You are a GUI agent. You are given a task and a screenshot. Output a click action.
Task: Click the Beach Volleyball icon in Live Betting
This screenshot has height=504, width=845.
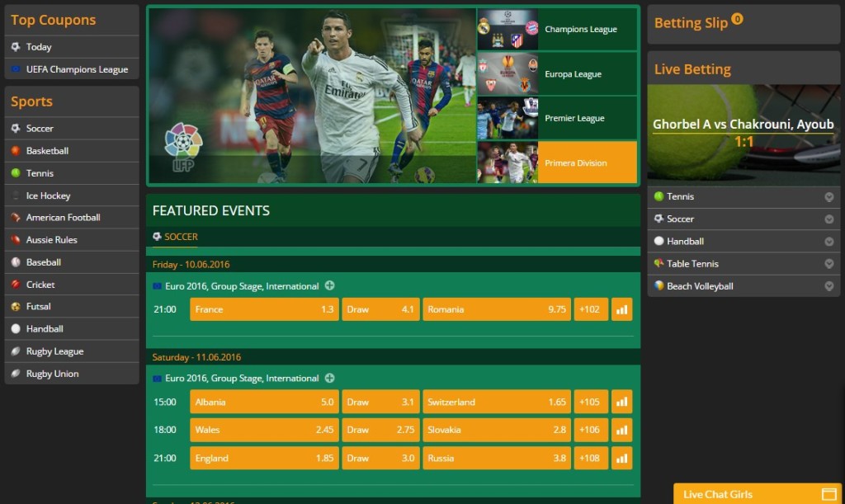(x=659, y=286)
